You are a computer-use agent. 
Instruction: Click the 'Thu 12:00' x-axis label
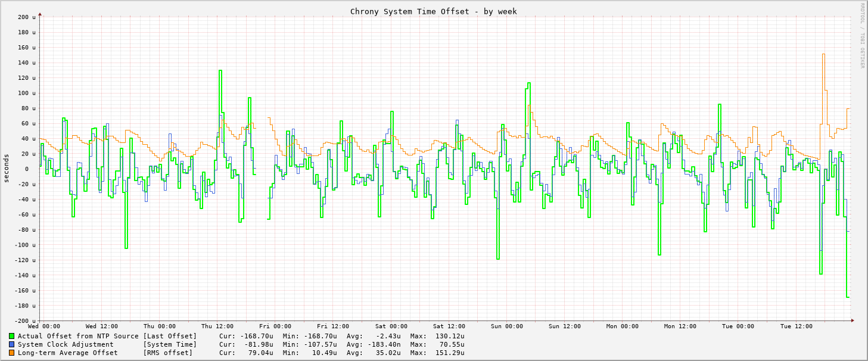click(217, 326)
